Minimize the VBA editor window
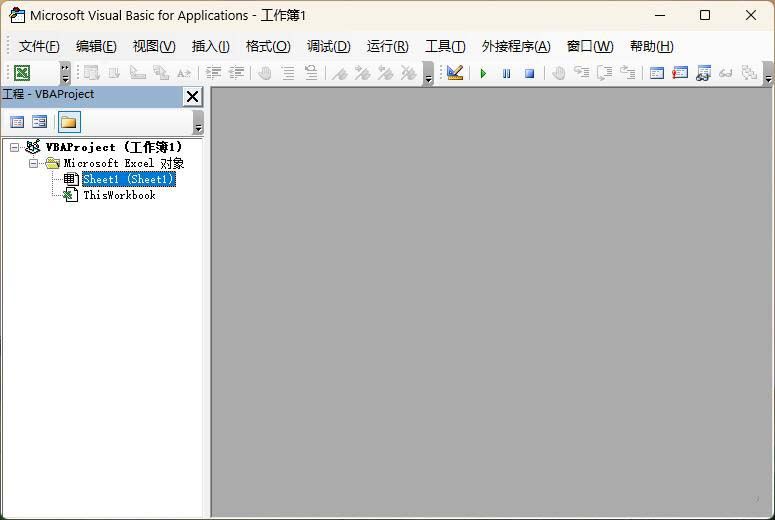 (x=660, y=15)
